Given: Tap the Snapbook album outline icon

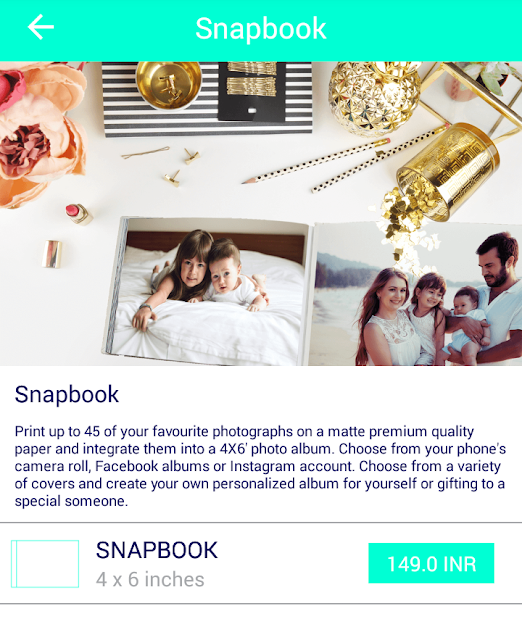Looking at the screenshot, I should click(x=45, y=564).
